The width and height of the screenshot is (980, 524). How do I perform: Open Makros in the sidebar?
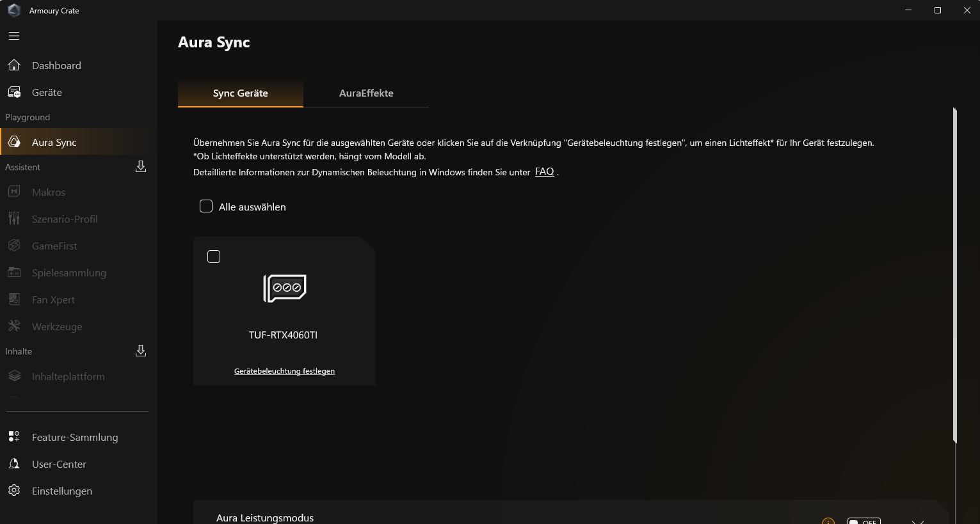[x=79, y=192]
